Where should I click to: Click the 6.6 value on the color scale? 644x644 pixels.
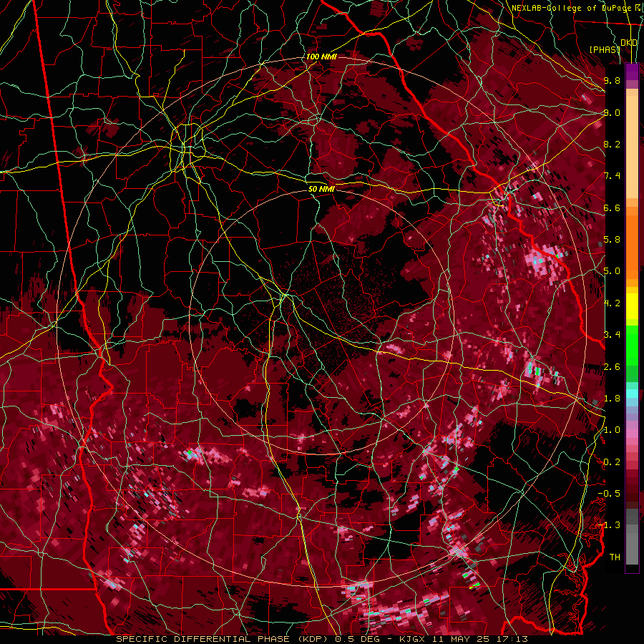[612, 208]
